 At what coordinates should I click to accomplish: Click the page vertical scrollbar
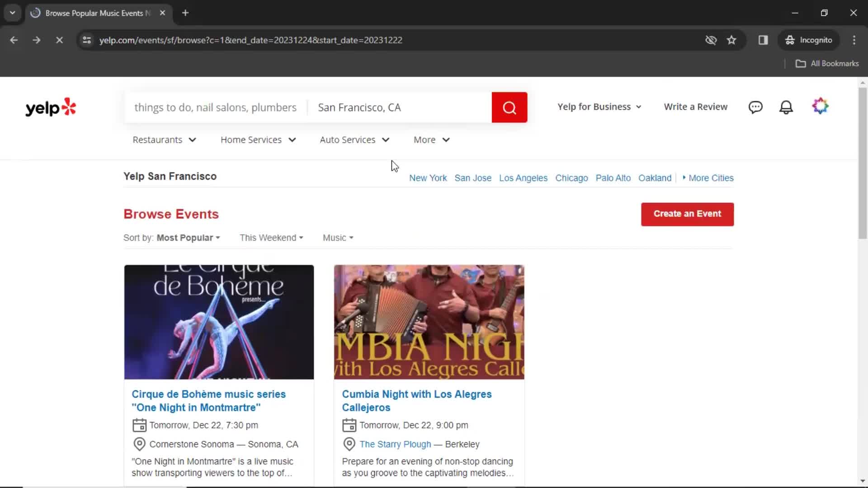(x=862, y=163)
